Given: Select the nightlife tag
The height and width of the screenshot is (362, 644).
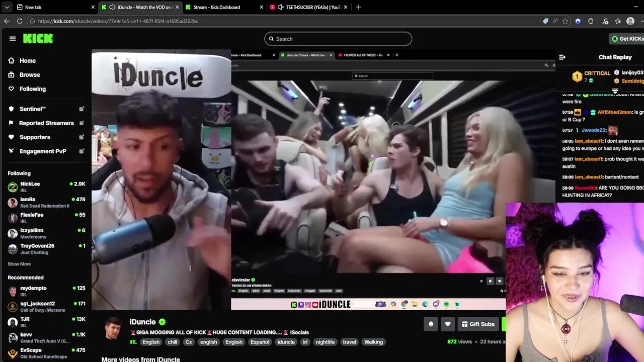Looking at the screenshot, I should coord(325,342).
